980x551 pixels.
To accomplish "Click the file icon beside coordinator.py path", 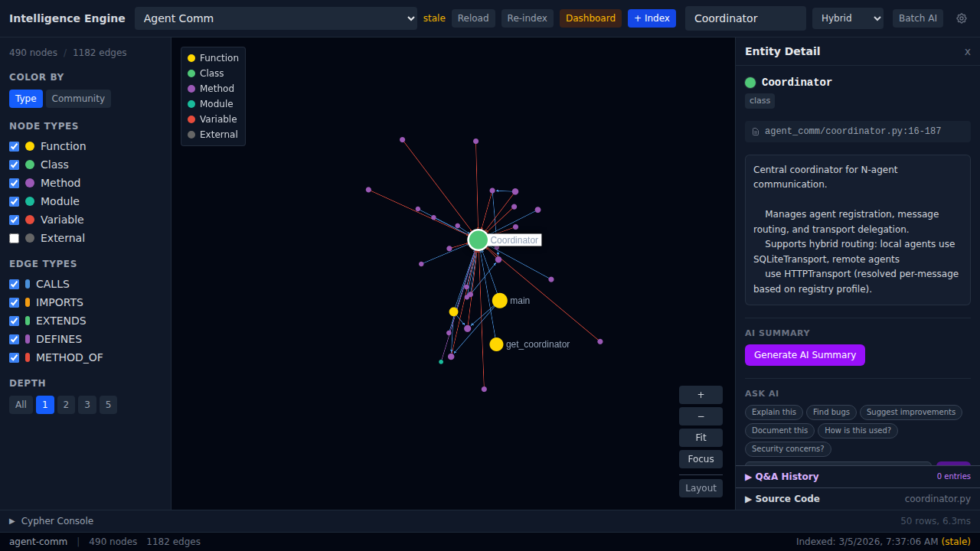I will [x=756, y=132].
